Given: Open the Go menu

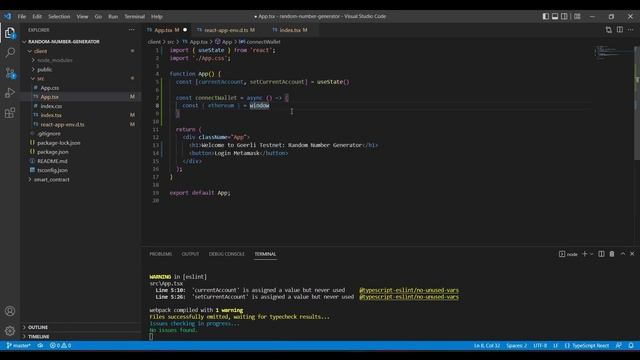Looking at the screenshot, I should click(x=98, y=16).
